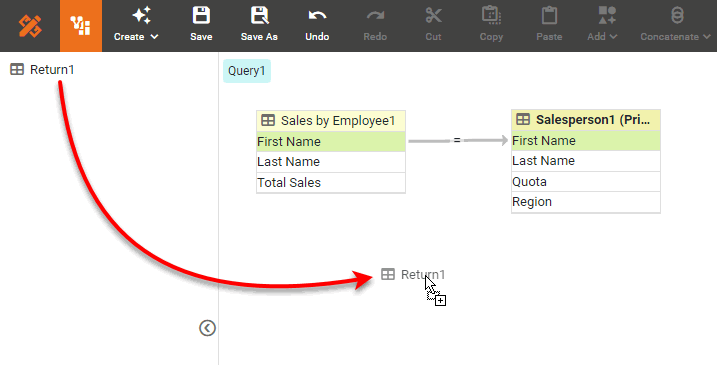Viewport: 717px width, 365px height.
Task: Click the Redo arrow icon
Action: click(375, 16)
